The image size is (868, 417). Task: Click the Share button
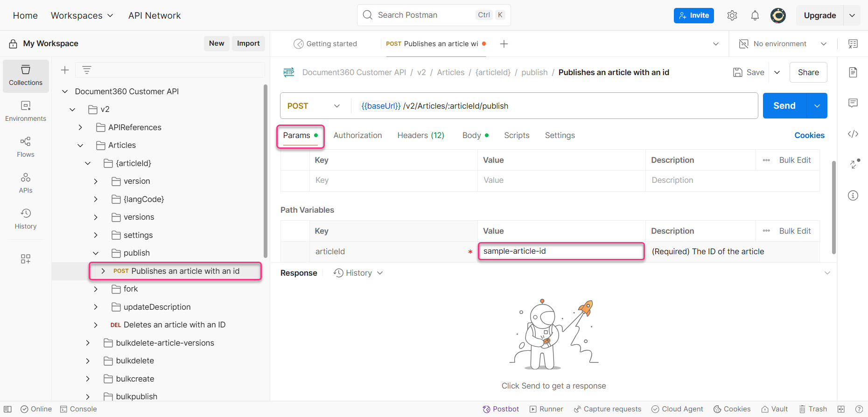coord(808,72)
